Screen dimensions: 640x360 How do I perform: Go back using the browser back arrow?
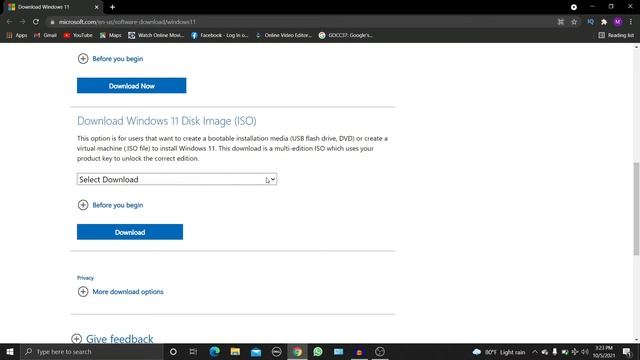[x=9, y=22]
